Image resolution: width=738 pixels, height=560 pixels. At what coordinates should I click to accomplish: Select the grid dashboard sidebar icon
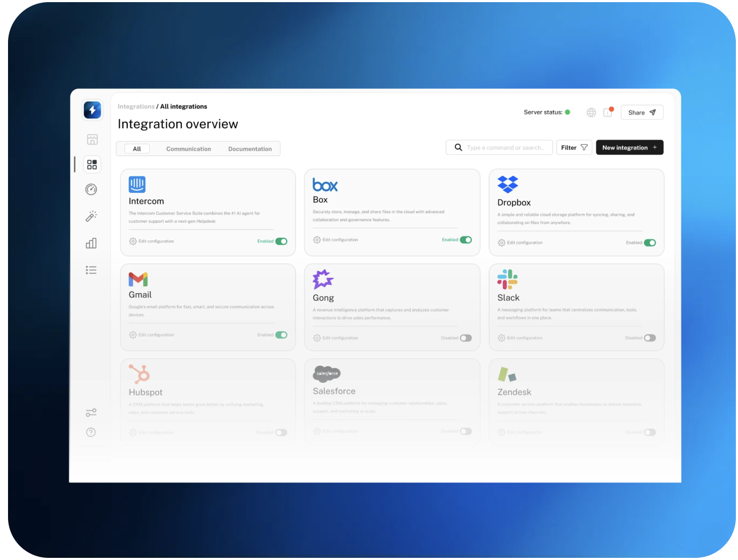(x=92, y=165)
